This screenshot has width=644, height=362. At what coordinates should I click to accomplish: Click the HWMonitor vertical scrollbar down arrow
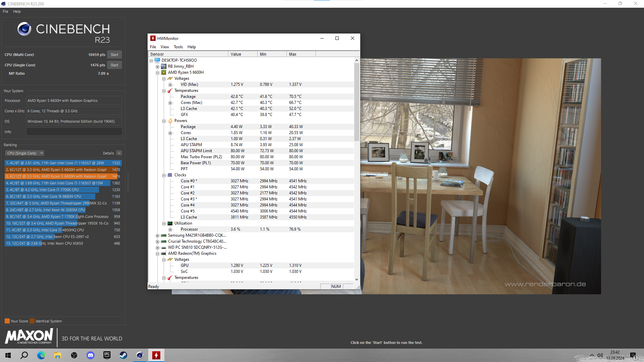click(x=357, y=279)
